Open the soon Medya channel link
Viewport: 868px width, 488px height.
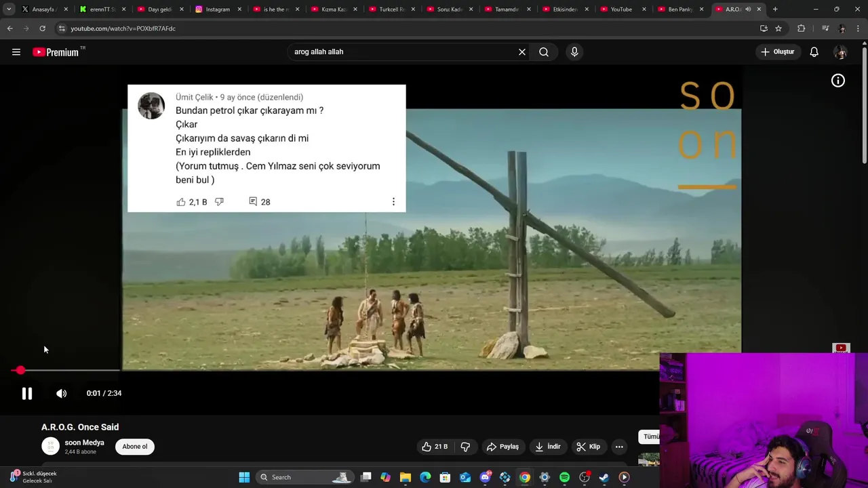click(x=84, y=443)
